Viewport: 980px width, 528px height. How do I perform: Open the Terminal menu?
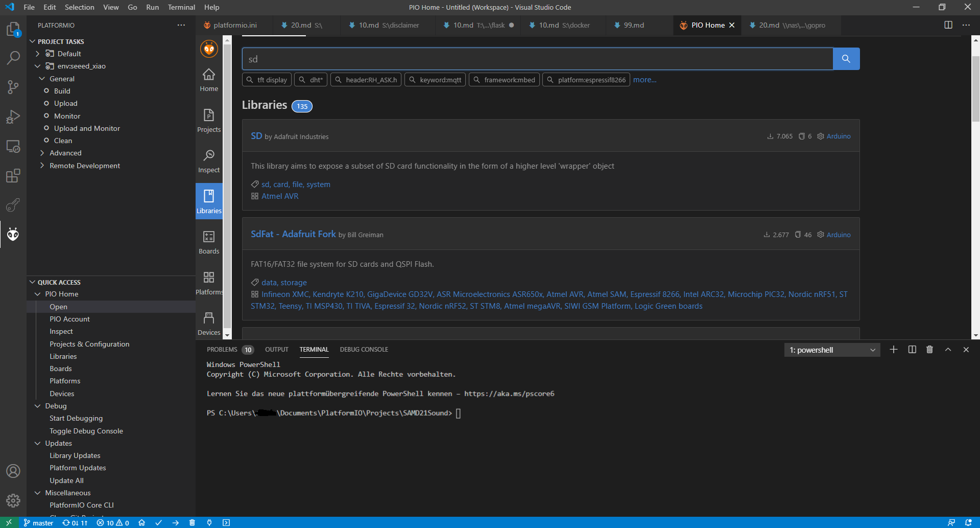tap(181, 7)
